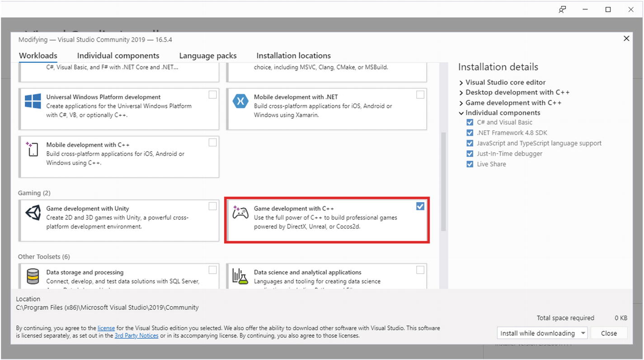Click the Universal Windows Platform logo icon
This screenshot has width=644, height=360.
[33, 101]
